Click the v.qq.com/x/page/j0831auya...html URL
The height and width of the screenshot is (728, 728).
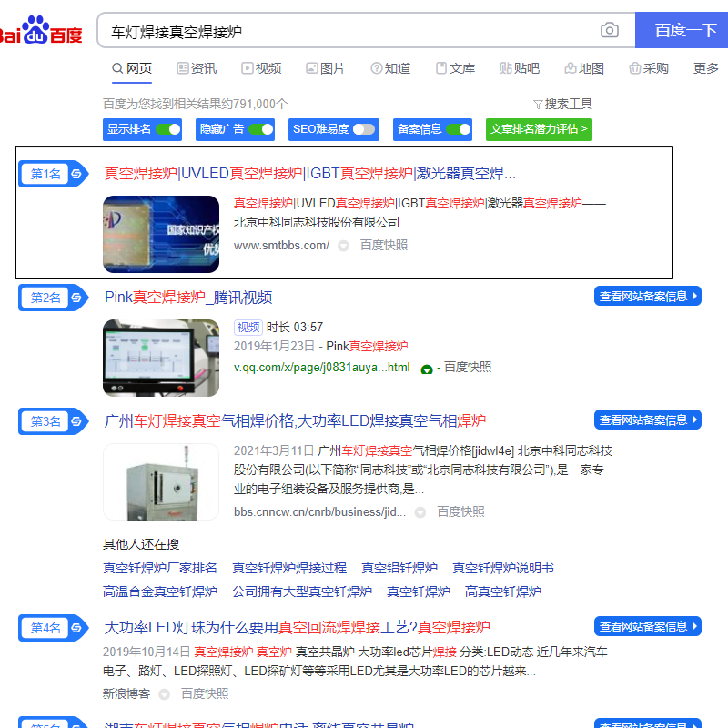(322, 368)
